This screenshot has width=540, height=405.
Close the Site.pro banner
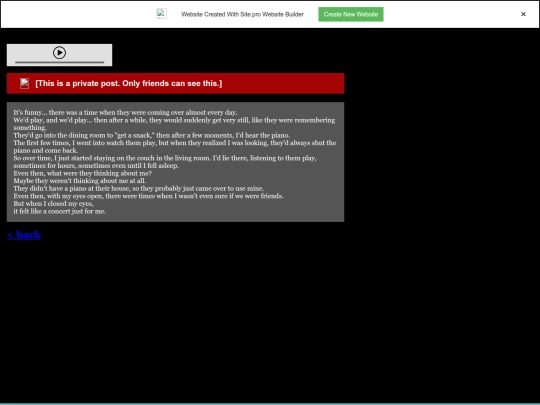(x=523, y=14)
